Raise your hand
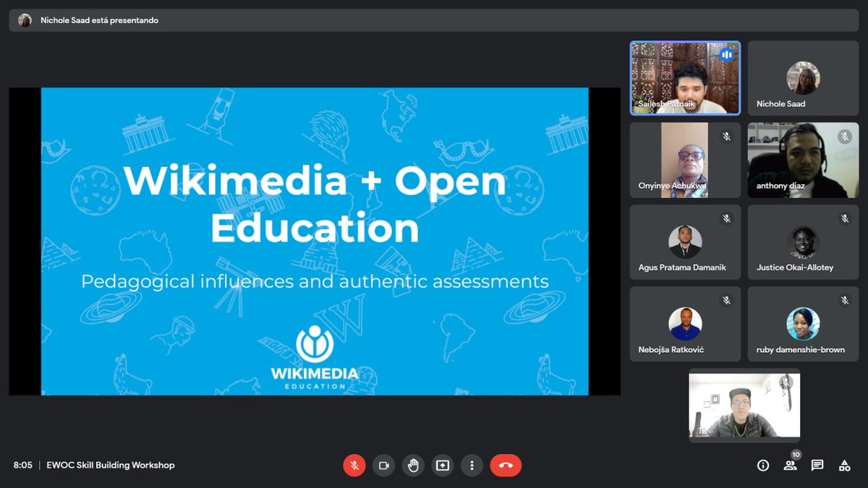Image resolution: width=868 pixels, height=488 pixels. pos(413,466)
